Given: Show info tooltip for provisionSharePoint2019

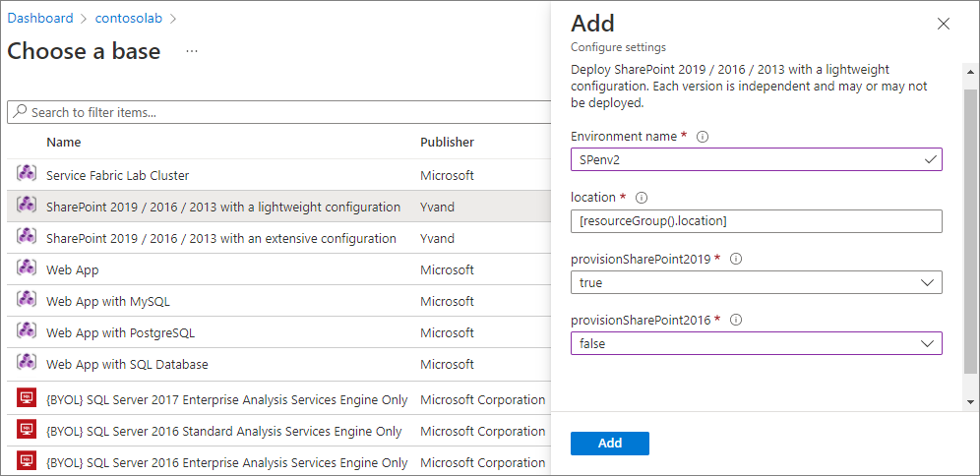Looking at the screenshot, I should [736, 260].
